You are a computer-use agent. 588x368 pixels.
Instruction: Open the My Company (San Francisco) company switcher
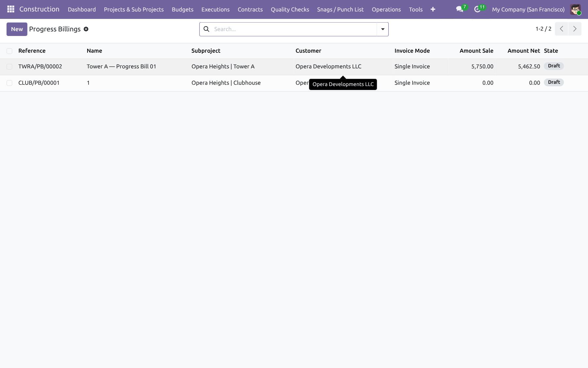pos(528,9)
